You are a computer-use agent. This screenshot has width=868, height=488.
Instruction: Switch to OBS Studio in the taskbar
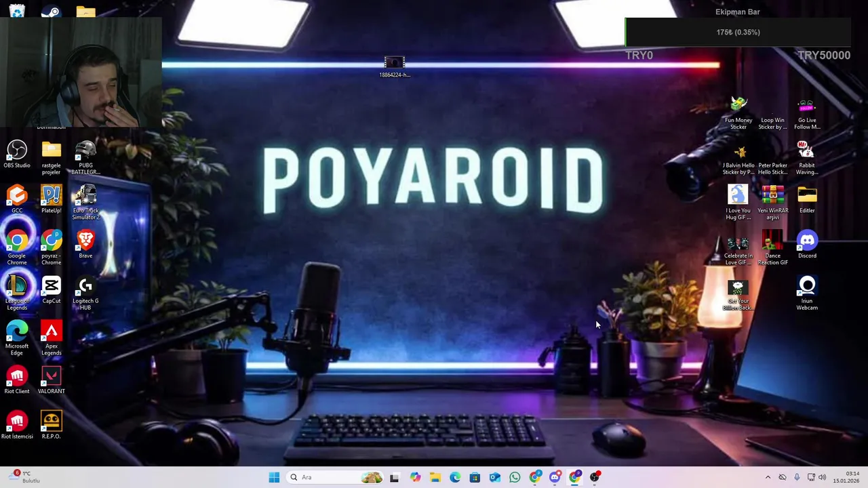pyautogui.click(x=595, y=477)
